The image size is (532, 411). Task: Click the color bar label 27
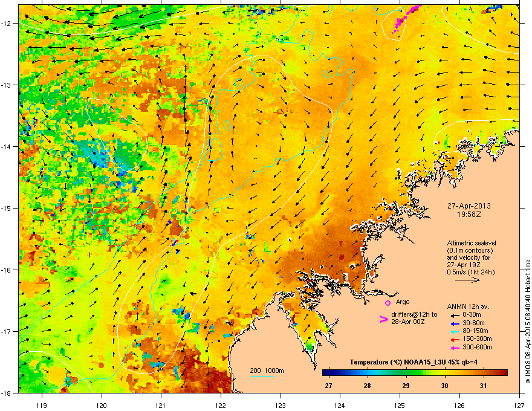pos(328,386)
